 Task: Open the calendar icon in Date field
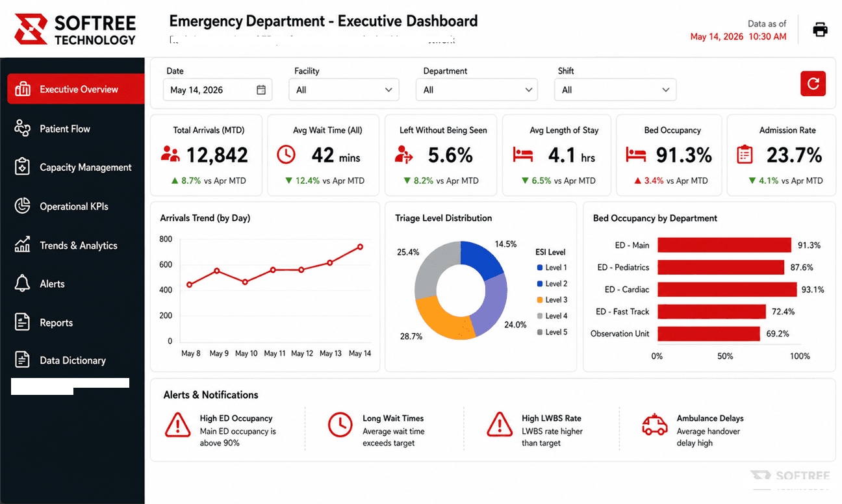(x=261, y=90)
